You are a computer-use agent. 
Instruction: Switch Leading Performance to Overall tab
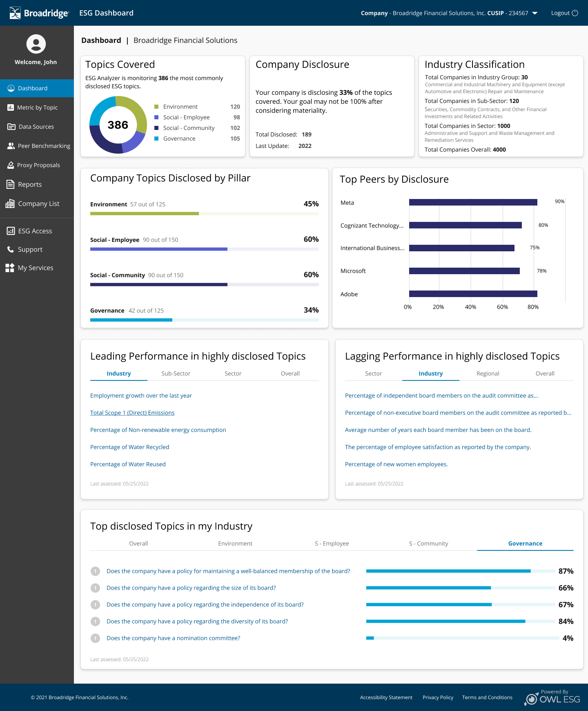pos(290,373)
